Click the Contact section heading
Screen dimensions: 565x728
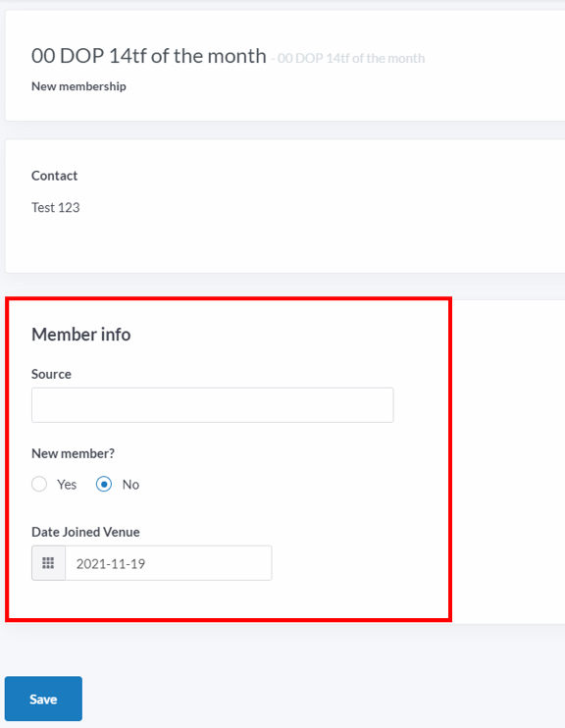[x=54, y=176]
